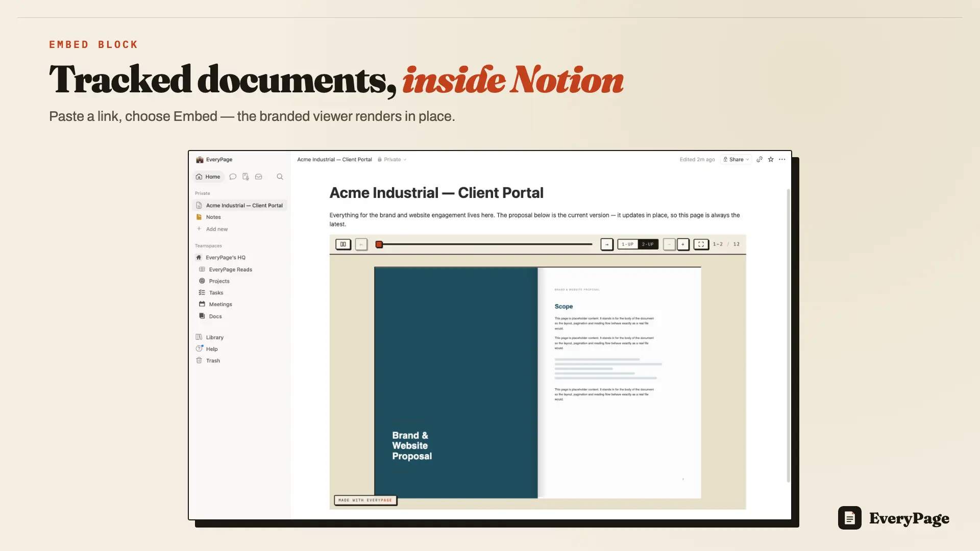This screenshot has height=551, width=980.
Task: Click the EveryPage's HQ home icon
Action: pyautogui.click(x=199, y=258)
